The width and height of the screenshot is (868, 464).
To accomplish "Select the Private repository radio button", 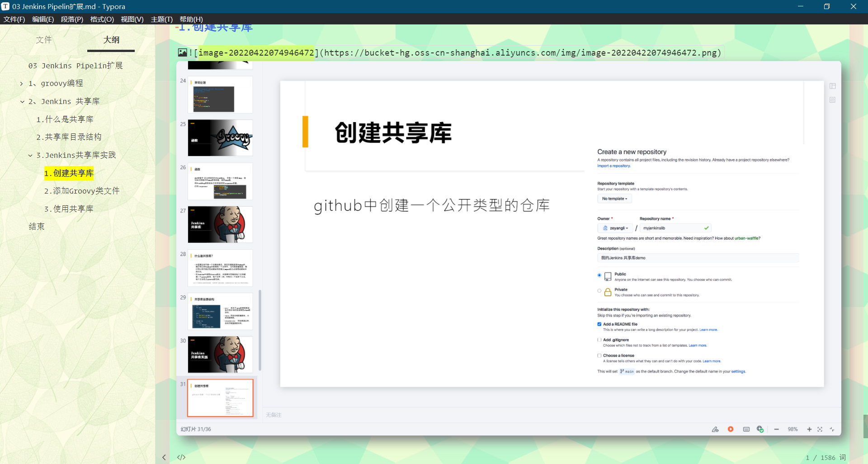I will click(599, 291).
